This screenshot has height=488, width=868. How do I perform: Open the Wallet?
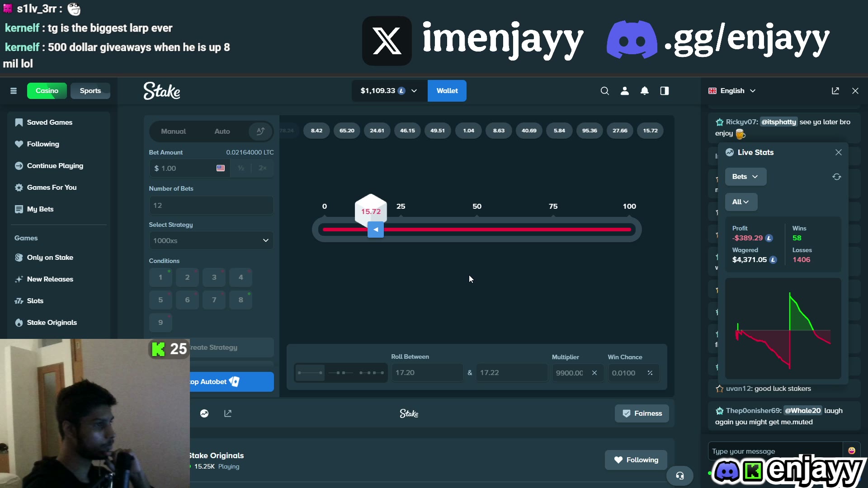tap(447, 91)
